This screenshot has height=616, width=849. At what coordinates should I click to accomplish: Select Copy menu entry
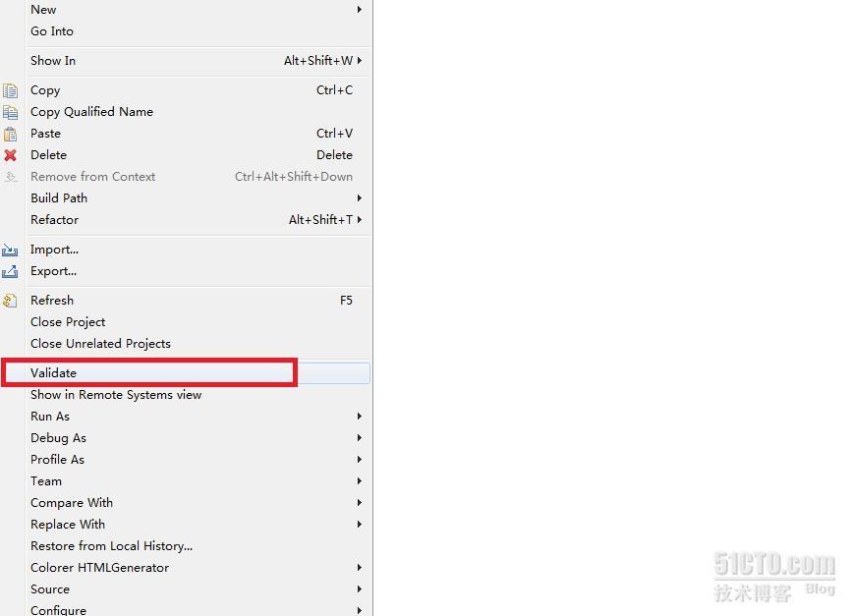pos(186,90)
